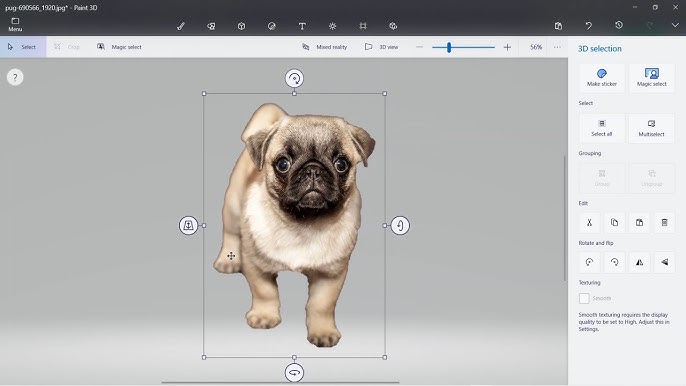Delete the selection with trash icon
686x386 pixels.
coord(664,222)
